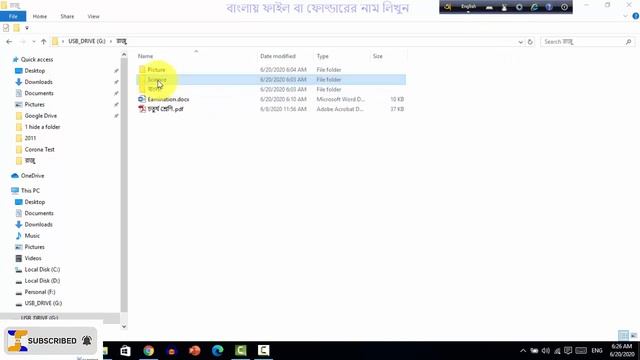
Task: Select the third folder in the list
Action: click(155, 89)
